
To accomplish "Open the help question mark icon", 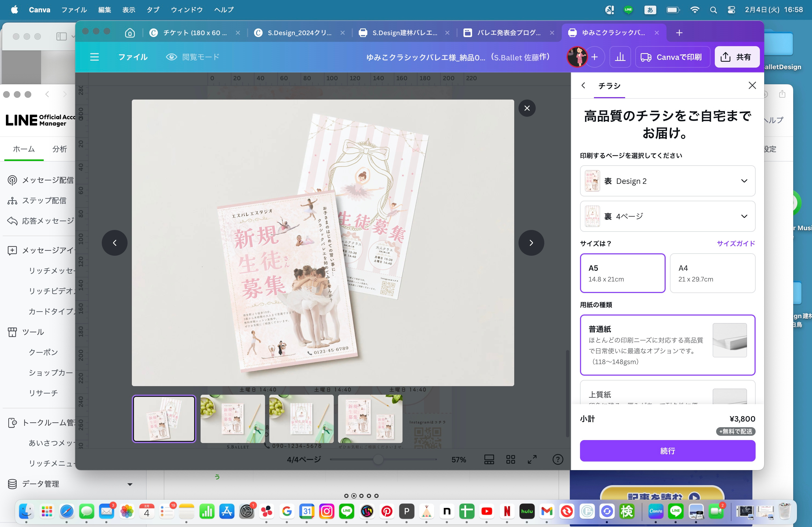I will coord(557,459).
